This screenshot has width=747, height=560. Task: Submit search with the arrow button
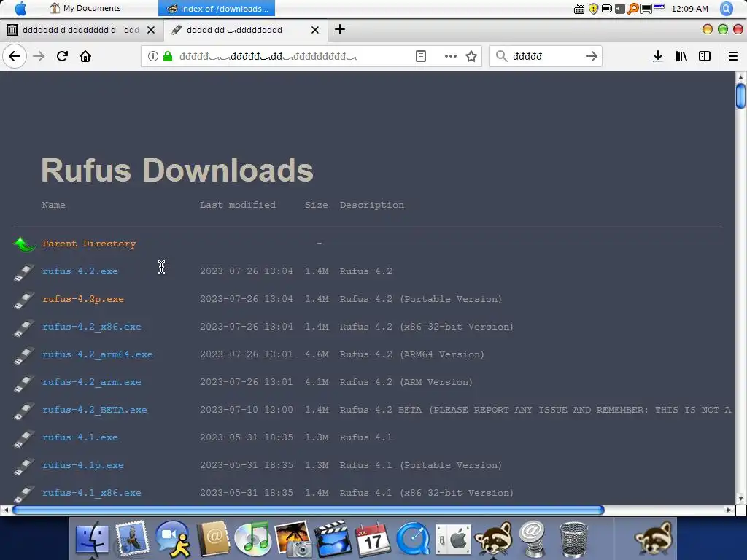click(x=591, y=56)
